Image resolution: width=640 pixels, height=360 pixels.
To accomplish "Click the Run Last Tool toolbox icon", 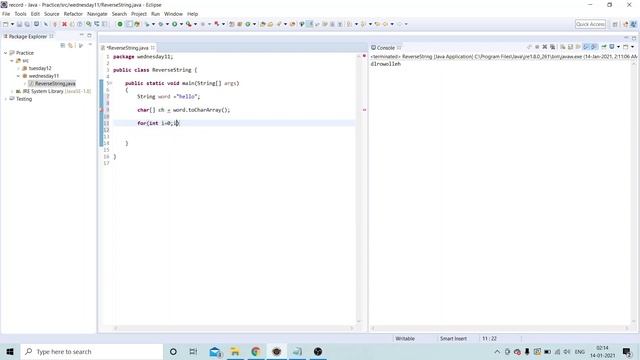I will coord(189,24).
